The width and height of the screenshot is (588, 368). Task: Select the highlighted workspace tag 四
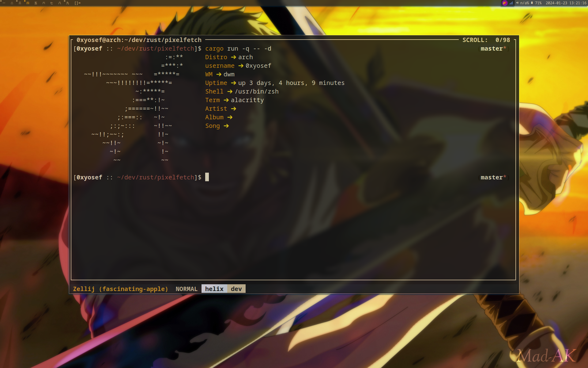tap(28, 3)
